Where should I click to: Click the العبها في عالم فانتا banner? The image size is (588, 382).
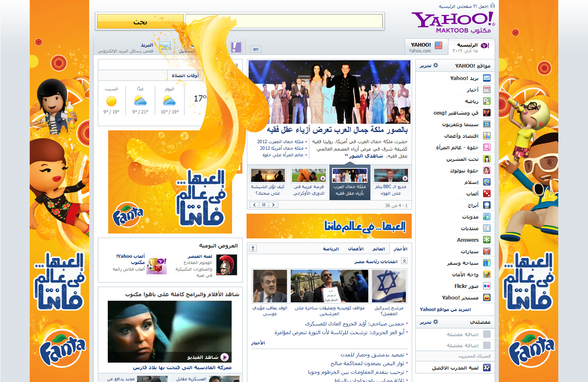click(329, 226)
